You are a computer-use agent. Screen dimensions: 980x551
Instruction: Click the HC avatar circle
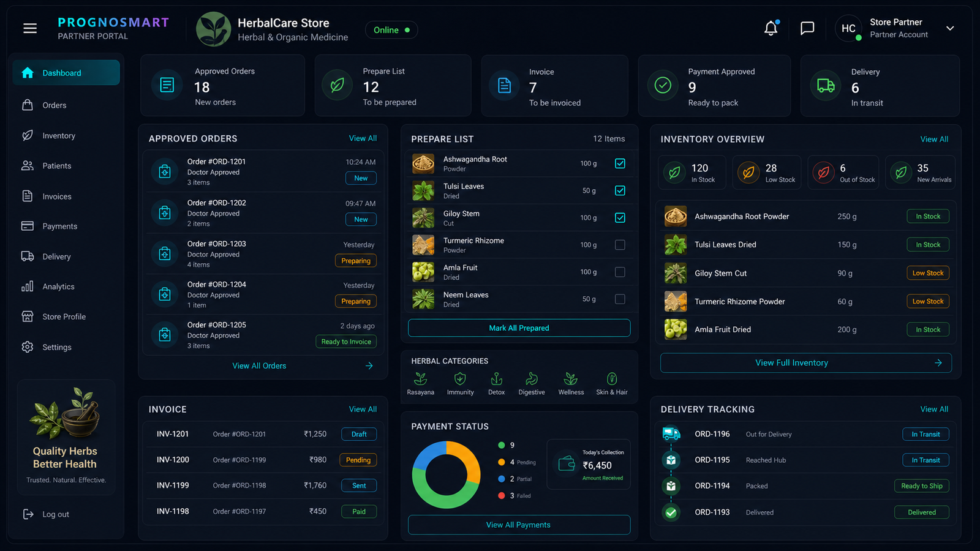[x=848, y=28]
